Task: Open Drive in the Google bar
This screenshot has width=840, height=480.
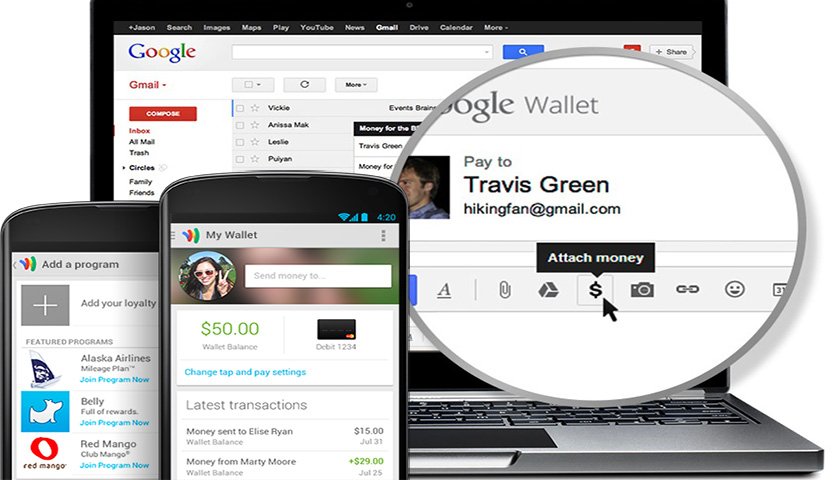Action: tap(419, 27)
